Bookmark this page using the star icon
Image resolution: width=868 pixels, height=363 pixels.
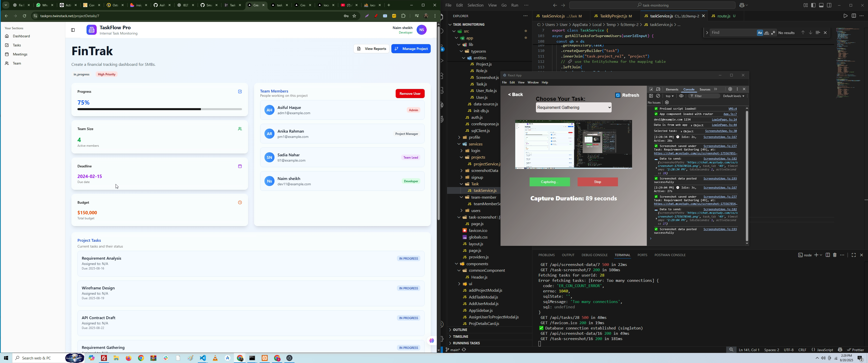click(x=355, y=16)
